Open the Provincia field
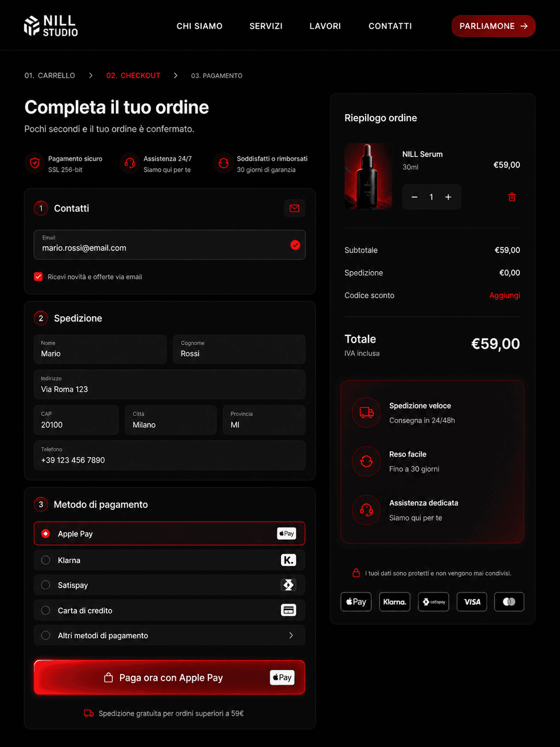 (x=264, y=420)
